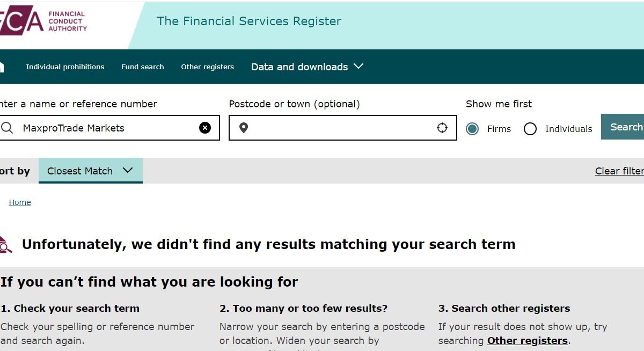Open Other registers in the navigation bar

(x=208, y=67)
